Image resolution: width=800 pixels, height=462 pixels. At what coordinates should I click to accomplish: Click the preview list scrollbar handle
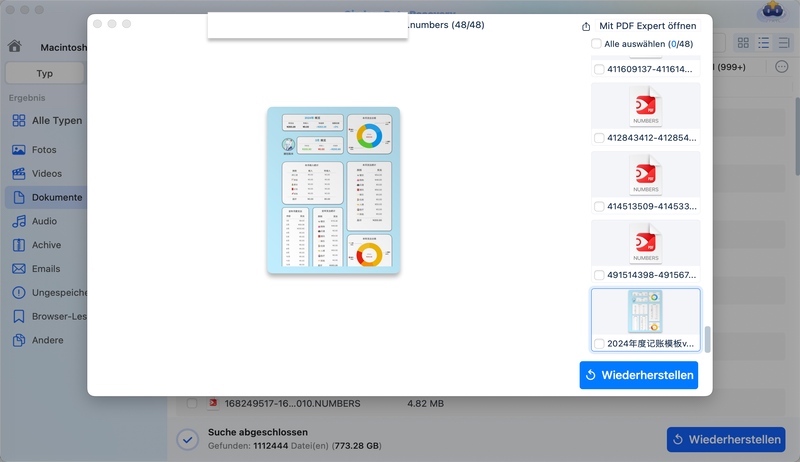pyautogui.click(x=707, y=339)
